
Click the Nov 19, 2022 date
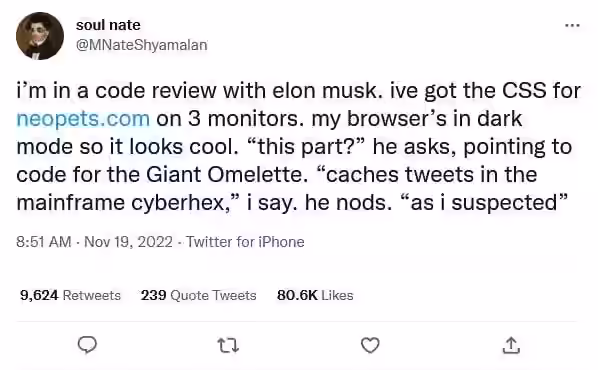(128, 242)
